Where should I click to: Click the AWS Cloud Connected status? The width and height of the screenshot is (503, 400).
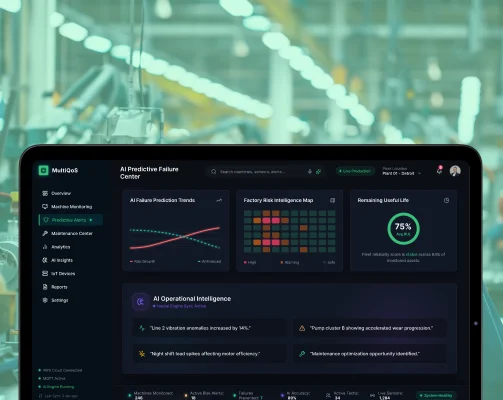tap(60, 370)
